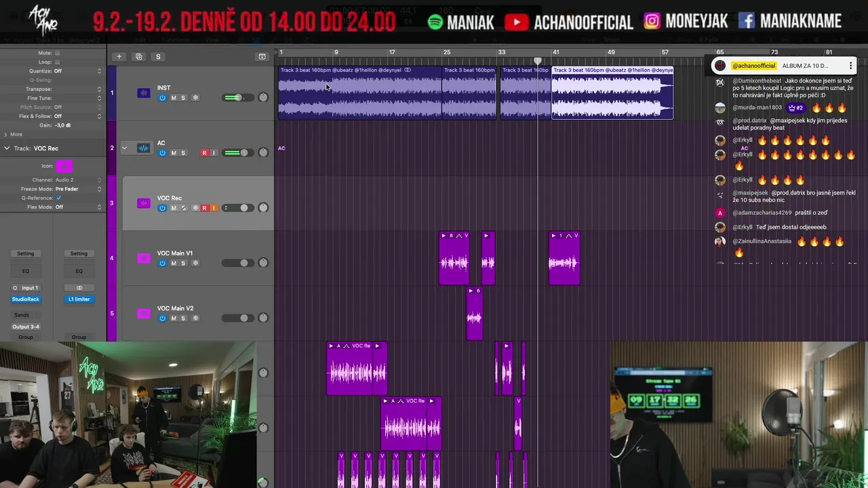Adjust pan knob on AC track
Screen dimensions: 868x488
tap(263, 152)
